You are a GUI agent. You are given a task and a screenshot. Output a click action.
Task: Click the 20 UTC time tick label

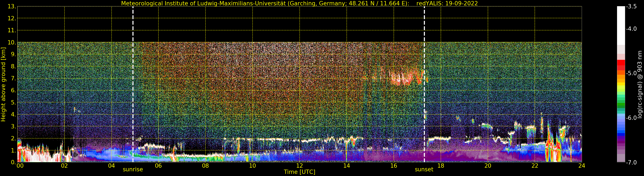488,166
